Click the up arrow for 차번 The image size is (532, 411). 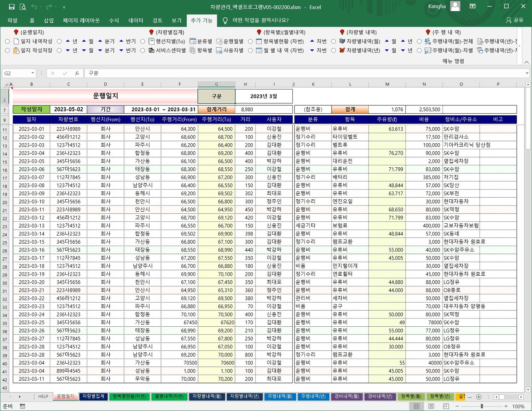312,41
